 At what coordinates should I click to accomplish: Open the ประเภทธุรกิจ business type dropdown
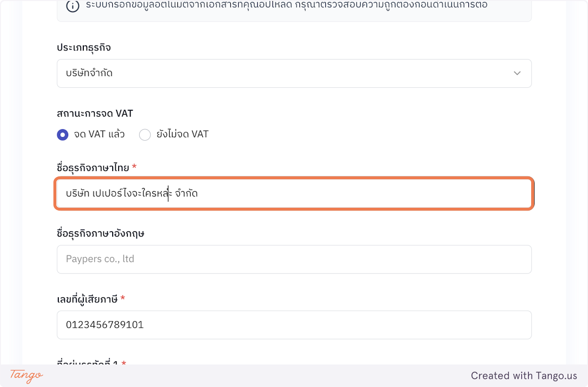click(x=294, y=73)
